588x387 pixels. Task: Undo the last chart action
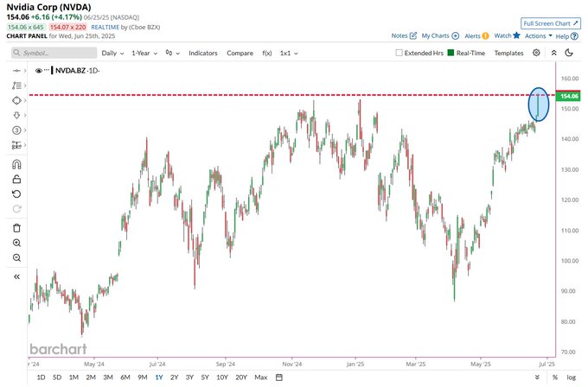16,194
